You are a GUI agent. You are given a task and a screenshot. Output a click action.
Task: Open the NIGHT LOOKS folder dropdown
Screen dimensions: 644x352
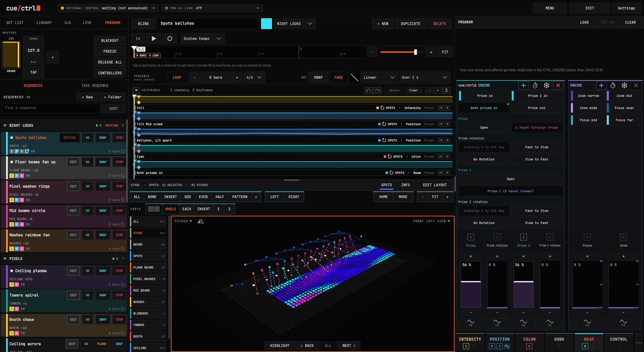[x=294, y=23]
